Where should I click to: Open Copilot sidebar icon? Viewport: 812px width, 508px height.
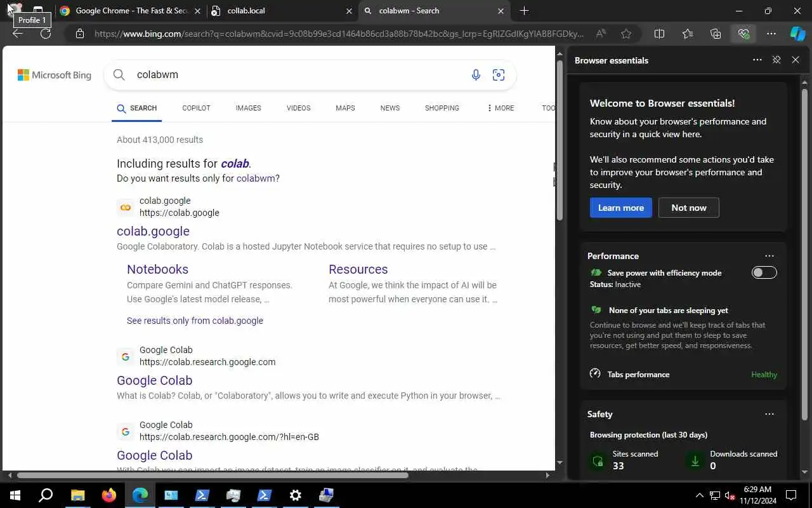[x=797, y=34]
